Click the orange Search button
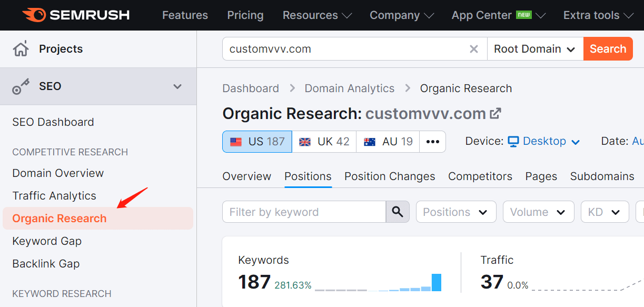Image resolution: width=644 pixels, height=307 pixels. [608, 49]
